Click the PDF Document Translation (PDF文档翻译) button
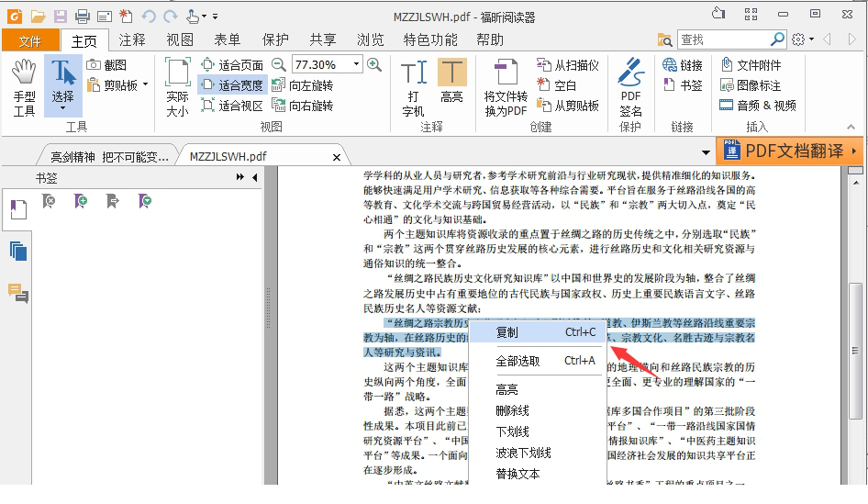This screenshot has width=868, height=504. 790,151
